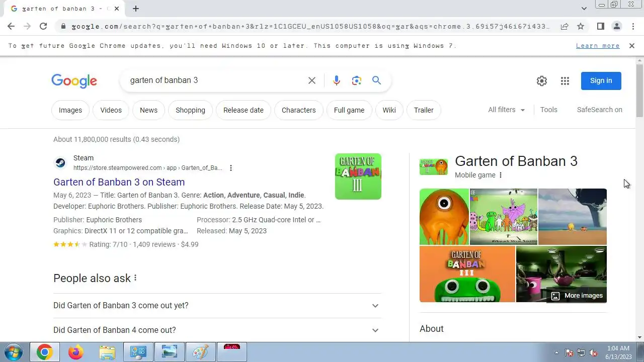Viewport: 644px width, 362px height.
Task: Select the Wiki filter chip
Action: point(389,110)
